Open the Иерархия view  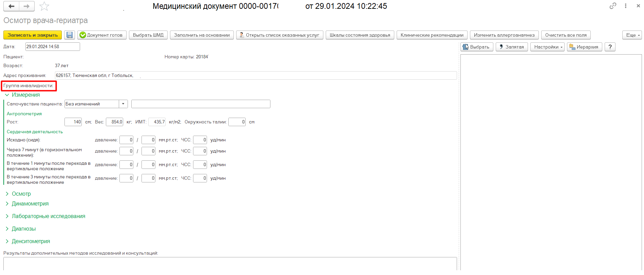[584, 47]
